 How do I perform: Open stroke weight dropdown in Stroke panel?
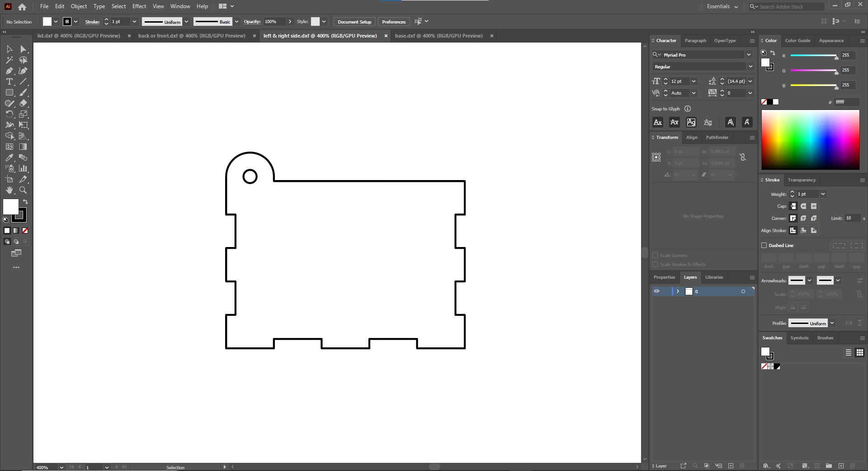pos(823,194)
